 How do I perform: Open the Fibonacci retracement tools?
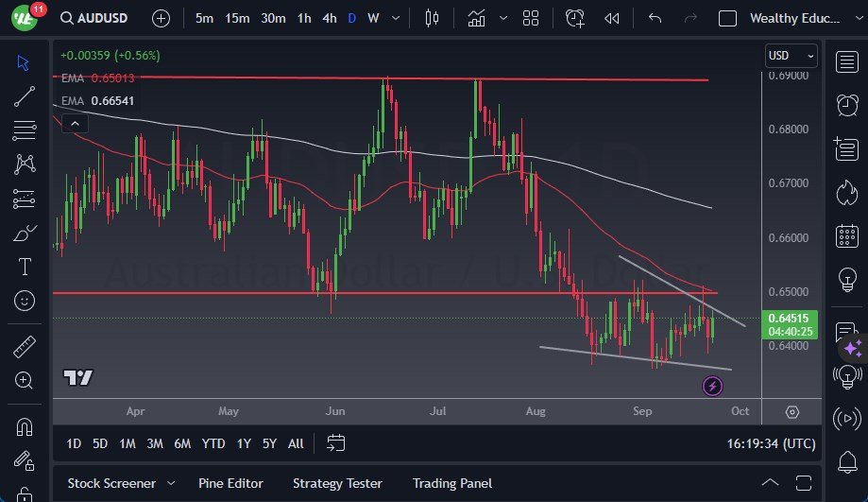point(25,130)
